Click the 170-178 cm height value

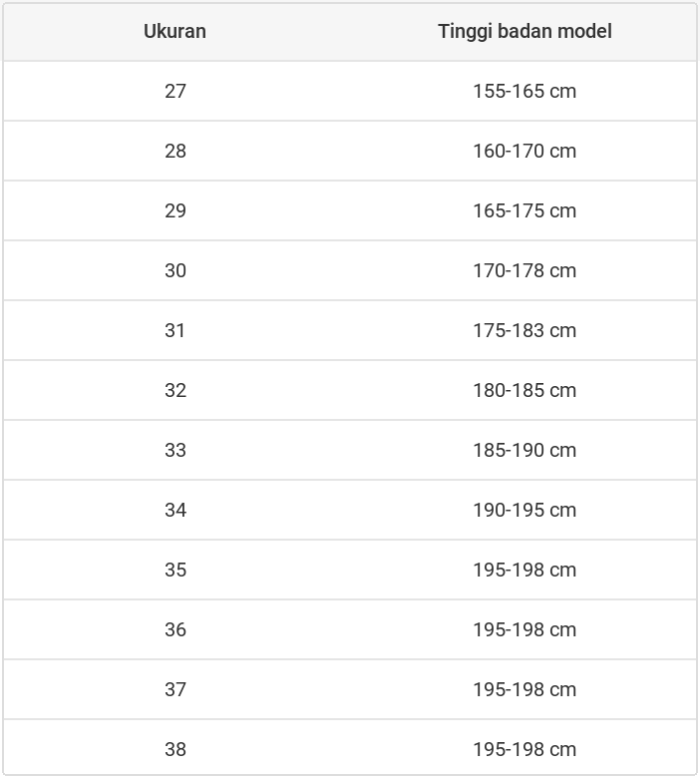click(525, 270)
